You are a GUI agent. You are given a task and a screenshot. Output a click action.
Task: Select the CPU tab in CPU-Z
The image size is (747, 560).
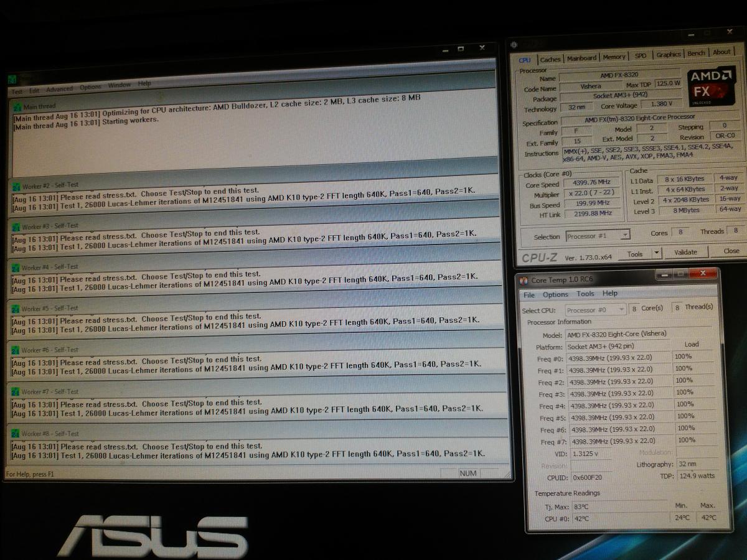pos(525,60)
